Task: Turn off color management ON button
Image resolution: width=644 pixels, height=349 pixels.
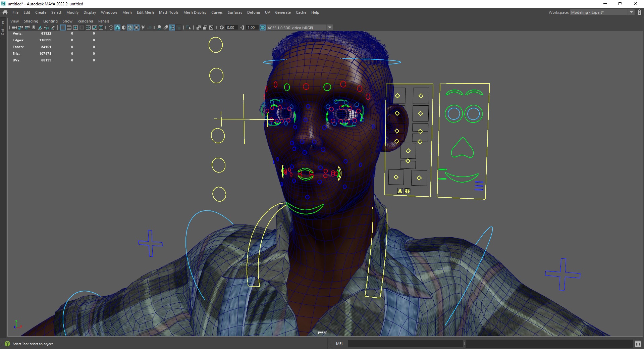Action: pos(263,28)
